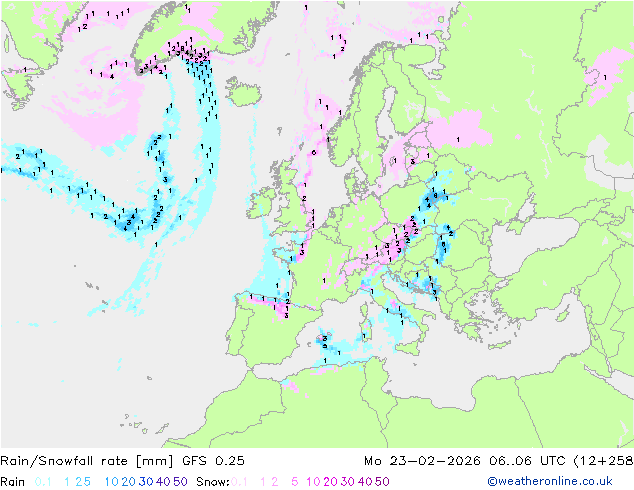Click the 'GFS 0.25' model label
The height and width of the screenshot is (490, 634).
[213, 461]
